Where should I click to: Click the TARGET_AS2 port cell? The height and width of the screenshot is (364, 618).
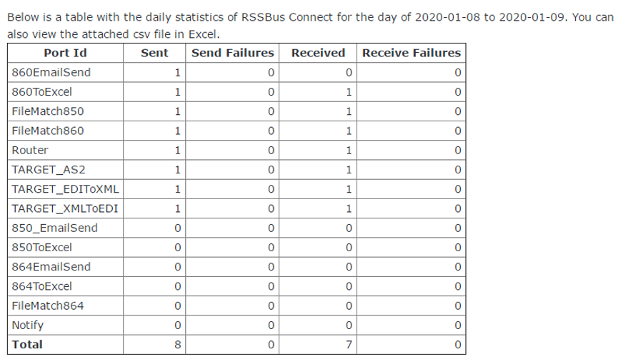coord(66,170)
